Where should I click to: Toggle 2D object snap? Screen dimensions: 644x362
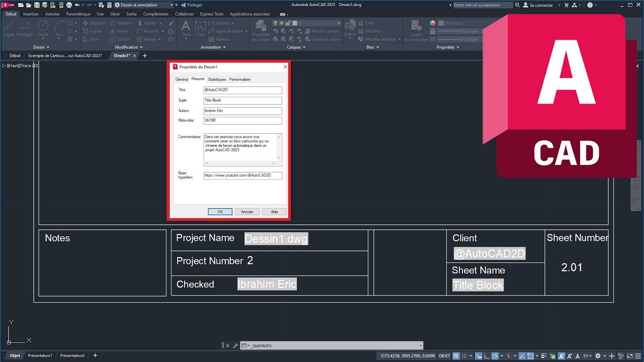click(x=530, y=356)
